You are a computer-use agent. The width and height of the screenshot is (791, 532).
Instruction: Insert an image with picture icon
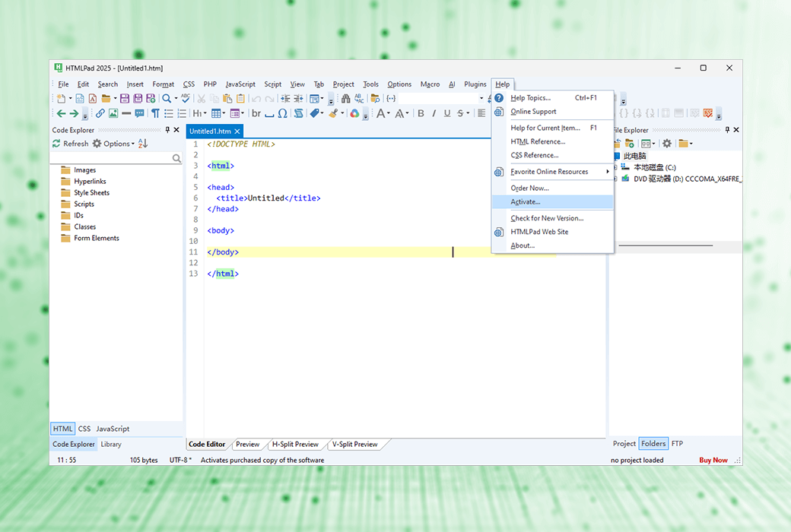pyautogui.click(x=113, y=113)
